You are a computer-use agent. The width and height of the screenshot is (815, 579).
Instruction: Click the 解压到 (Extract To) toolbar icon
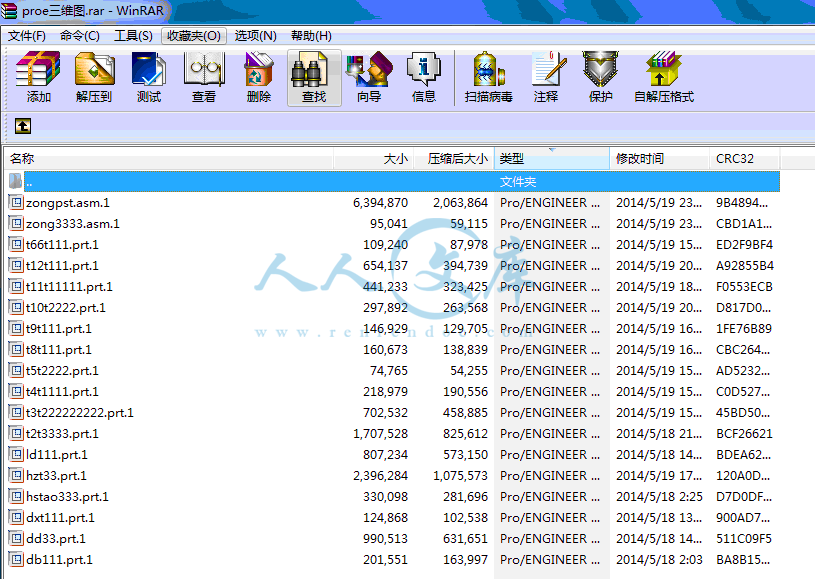point(94,69)
